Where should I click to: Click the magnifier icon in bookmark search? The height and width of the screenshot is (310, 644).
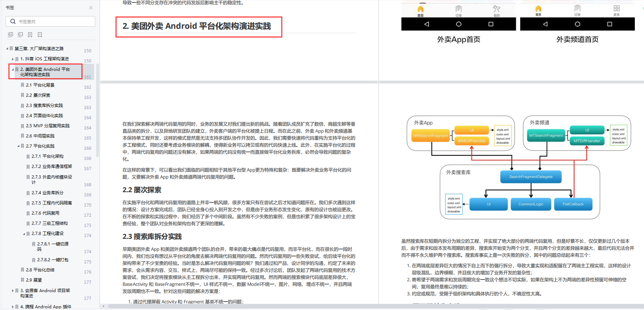coord(13,21)
